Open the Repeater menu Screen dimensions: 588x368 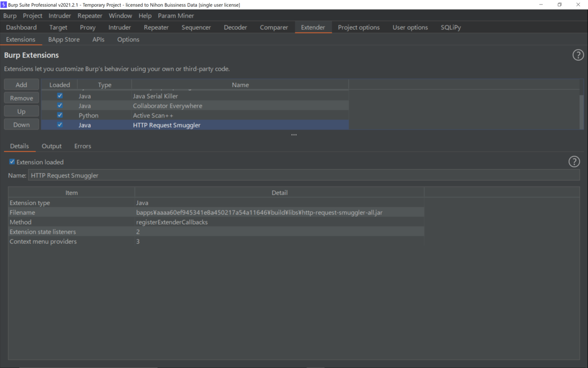(x=90, y=16)
